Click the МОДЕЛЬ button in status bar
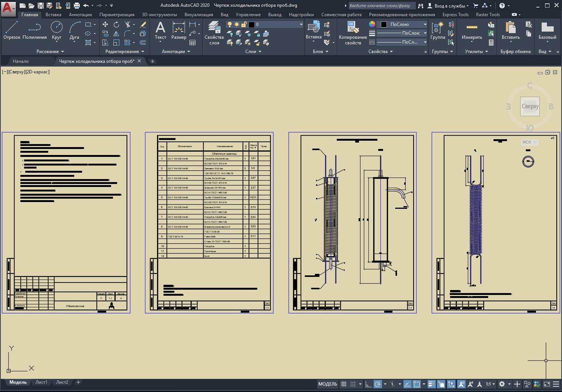 tap(327, 384)
